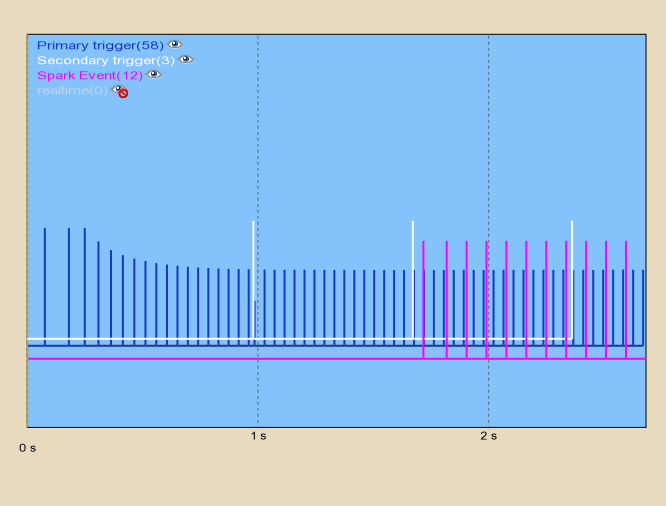
Task: Toggle the Secondary trigger eye icon
Action: click(186, 59)
